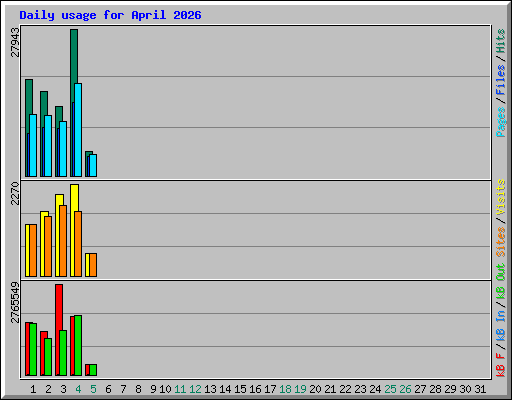Viewport: 512px width, 400px height.
Task: Click green day label 26 on the x-axis
Action: point(405,389)
